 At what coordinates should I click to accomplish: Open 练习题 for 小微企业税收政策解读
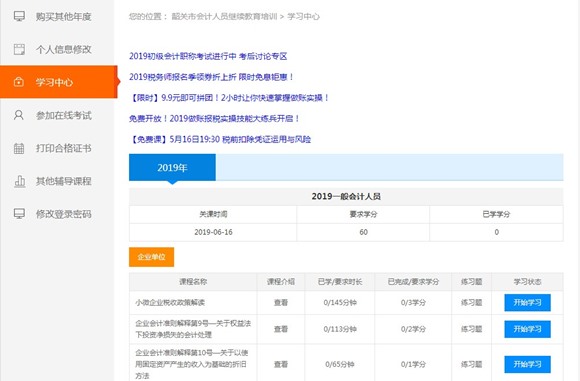pos(472,303)
